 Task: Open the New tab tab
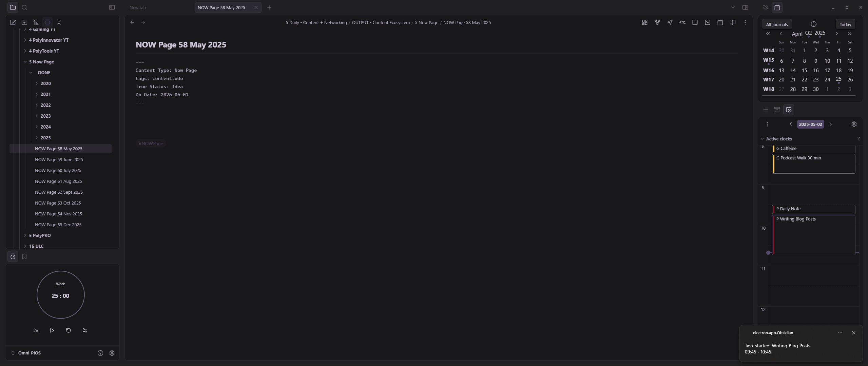point(138,7)
